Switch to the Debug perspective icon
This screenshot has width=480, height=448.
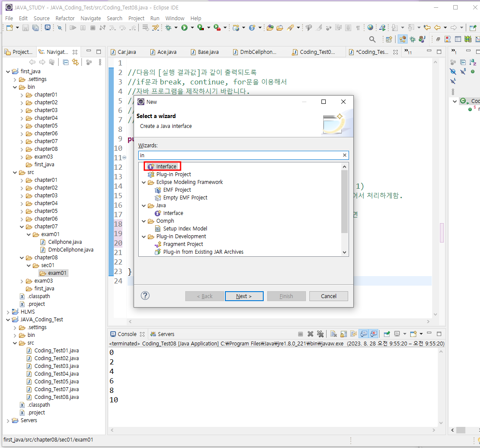tap(413, 39)
